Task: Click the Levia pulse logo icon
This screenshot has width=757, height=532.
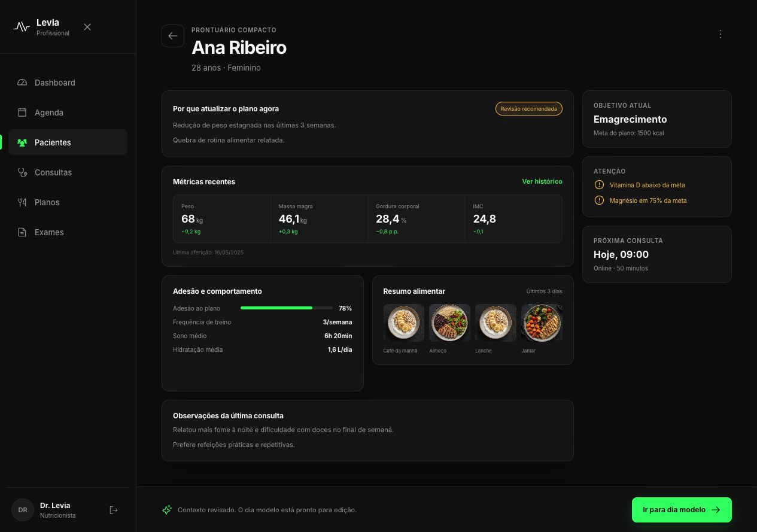Action: 22,27
